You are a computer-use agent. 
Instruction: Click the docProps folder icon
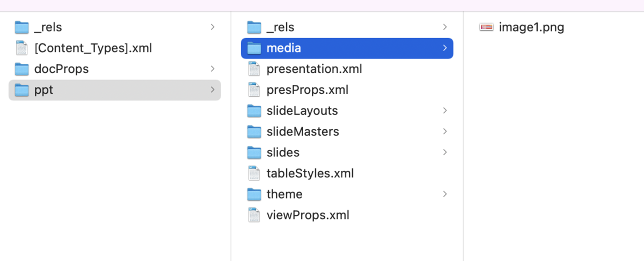[22, 69]
